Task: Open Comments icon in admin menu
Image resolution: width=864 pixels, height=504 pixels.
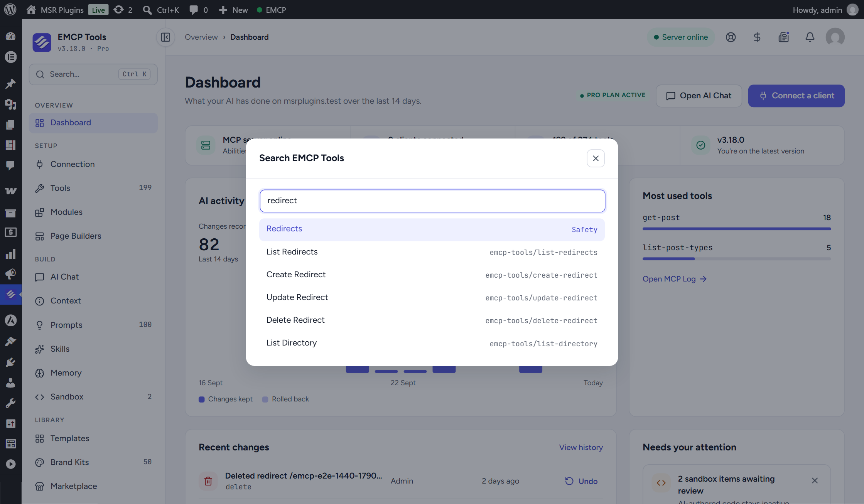Action: point(11,165)
